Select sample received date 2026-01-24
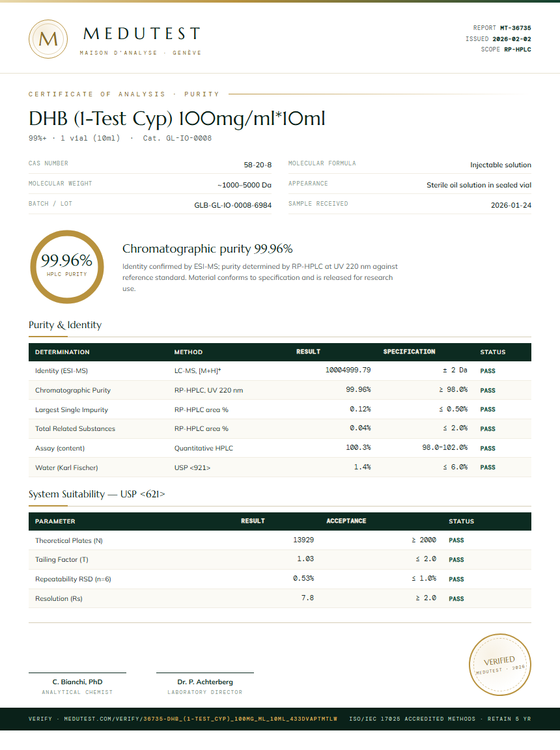Image resolution: width=560 pixels, height=750 pixels. pyautogui.click(x=511, y=204)
